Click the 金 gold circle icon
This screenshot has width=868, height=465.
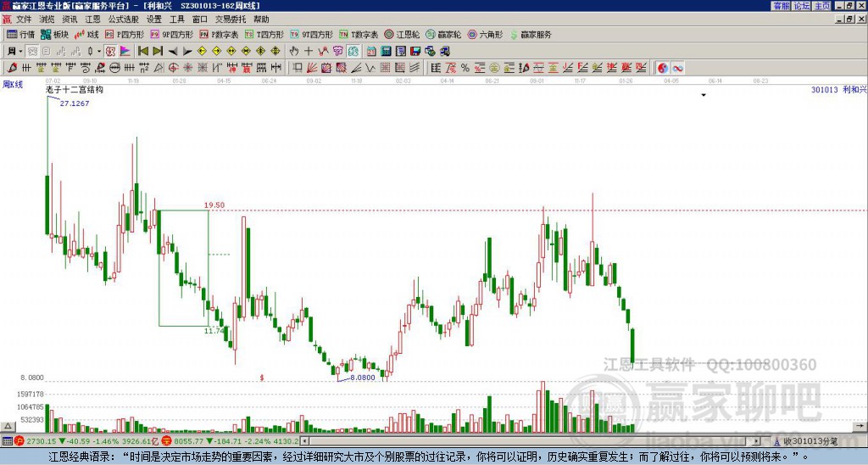coord(494,68)
